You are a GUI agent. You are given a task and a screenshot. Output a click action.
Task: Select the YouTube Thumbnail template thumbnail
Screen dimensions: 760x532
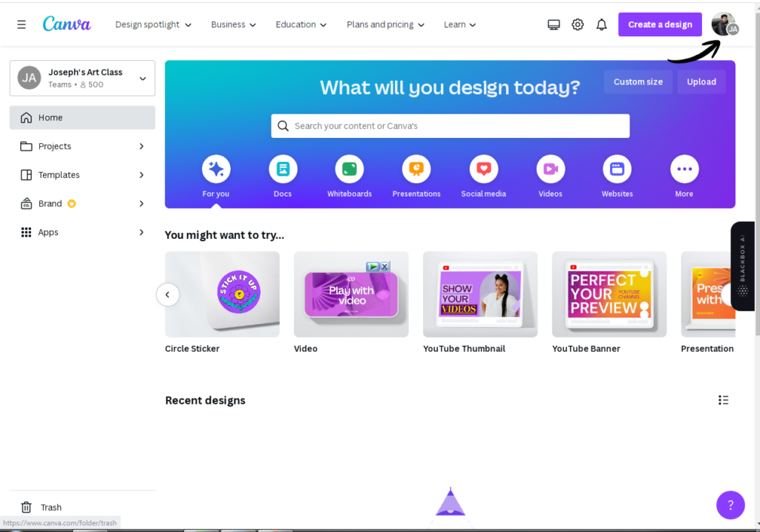480,295
